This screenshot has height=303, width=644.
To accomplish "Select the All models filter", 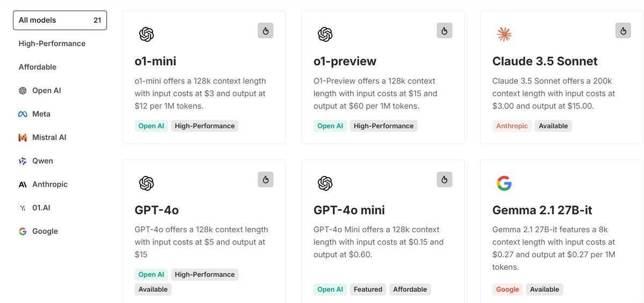I will (60, 20).
